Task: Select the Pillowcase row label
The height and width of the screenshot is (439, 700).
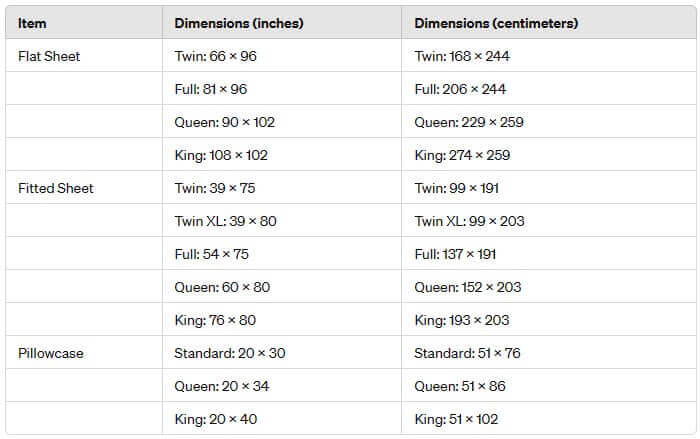Action: (x=52, y=353)
